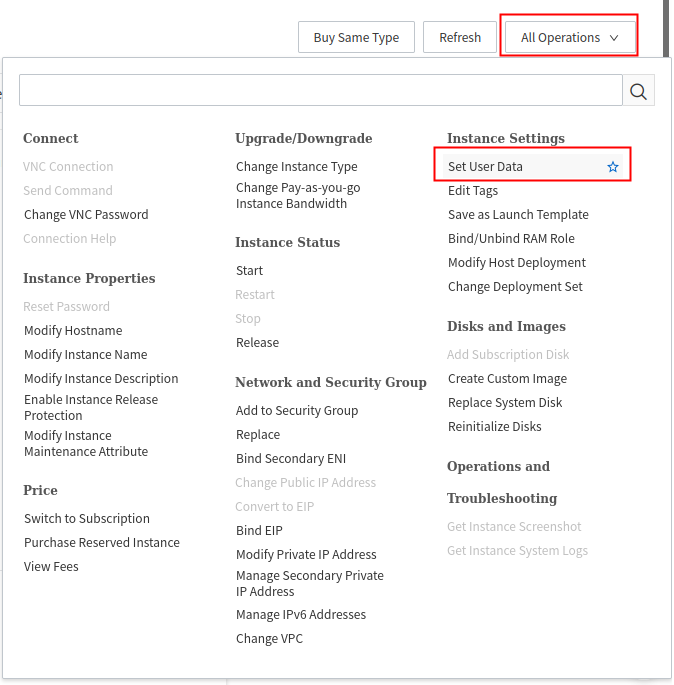The width and height of the screenshot is (674, 685).
Task: Select Reinitialize Disks
Action: 494,426
